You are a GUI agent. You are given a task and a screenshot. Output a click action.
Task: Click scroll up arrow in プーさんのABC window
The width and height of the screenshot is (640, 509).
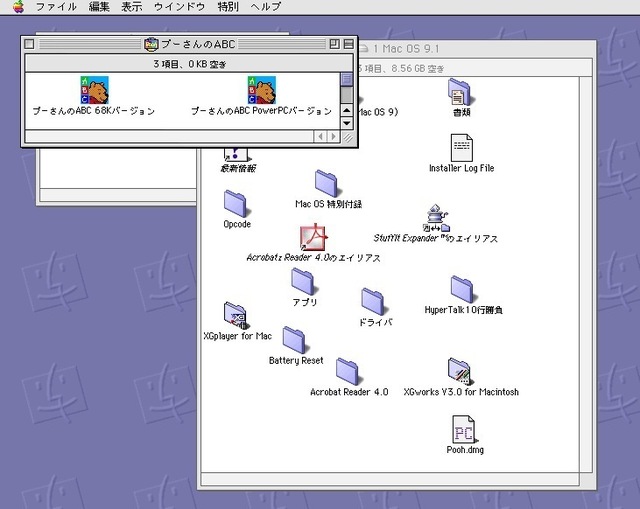point(347,110)
